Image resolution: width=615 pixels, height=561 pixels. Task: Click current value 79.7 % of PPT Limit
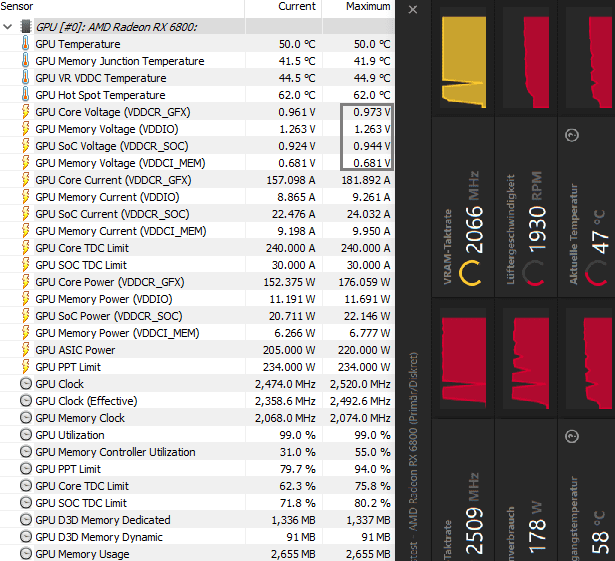[297, 469]
